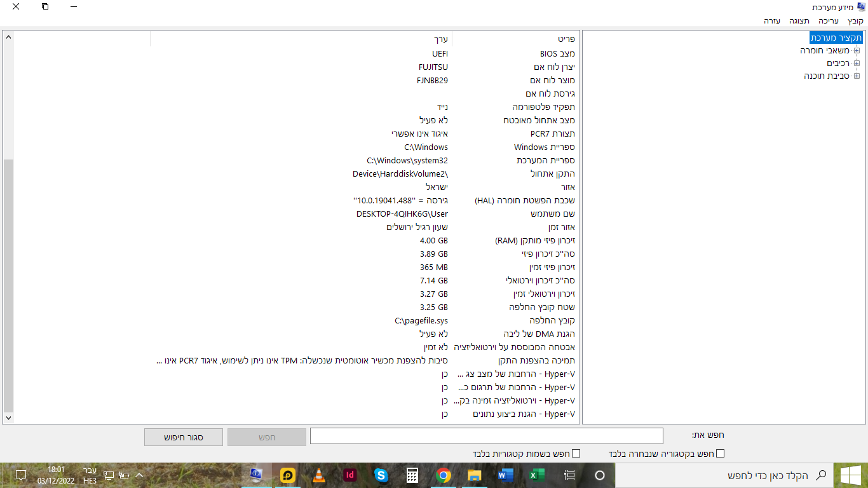Launch Word from the taskbar
Image resolution: width=868 pixels, height=488 pixels.
506,475
